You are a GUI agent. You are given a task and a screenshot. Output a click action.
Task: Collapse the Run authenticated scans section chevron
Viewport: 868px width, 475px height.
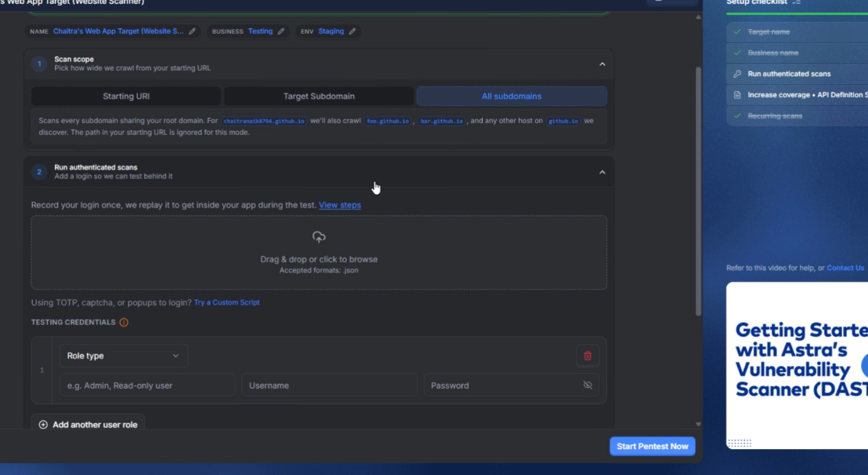(602, 172)
